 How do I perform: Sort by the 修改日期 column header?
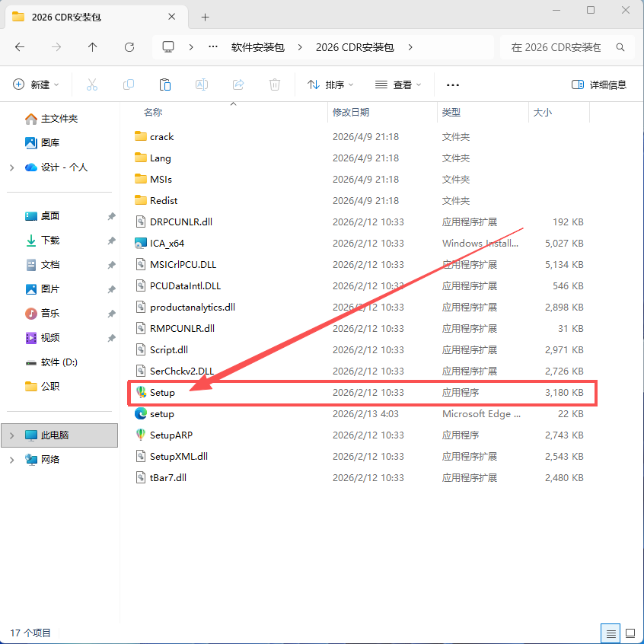point(351,112)
